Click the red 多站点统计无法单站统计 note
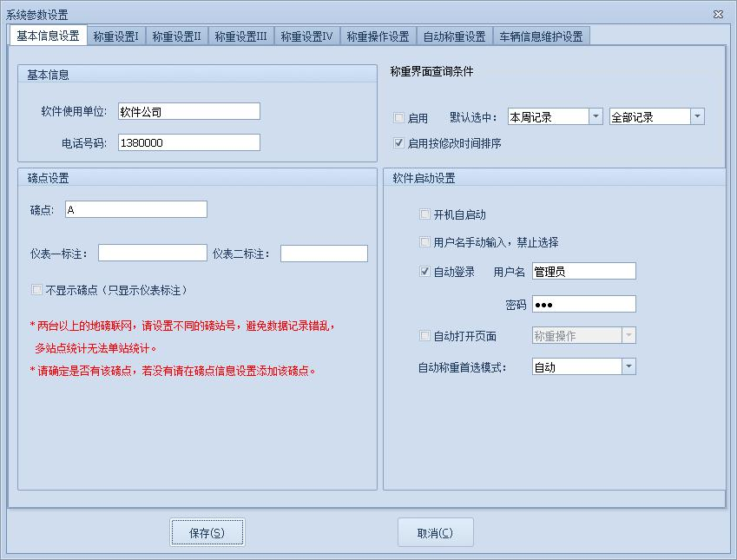The height and width of the screenshot is (560, 737). pos(95,348)
